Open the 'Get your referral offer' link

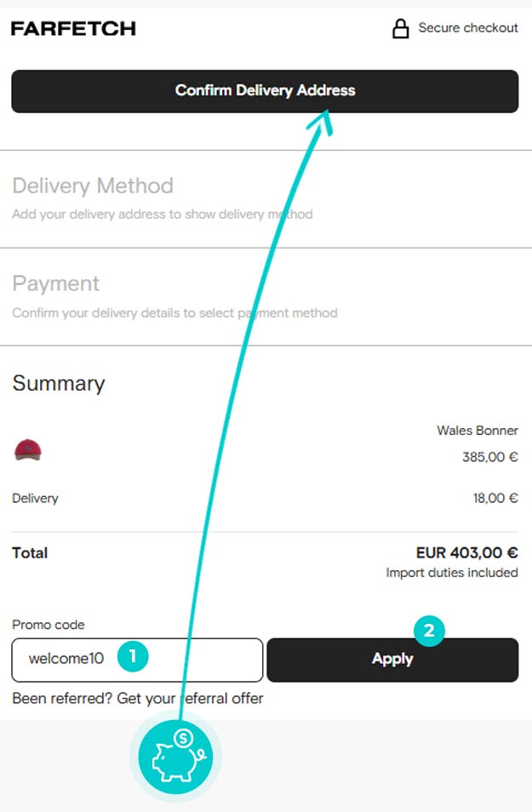point(190,698)
